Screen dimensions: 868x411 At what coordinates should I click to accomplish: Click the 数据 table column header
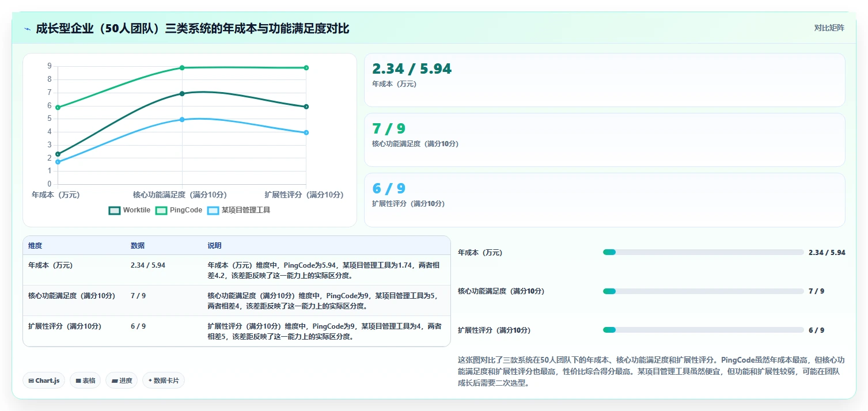(138, 246)
